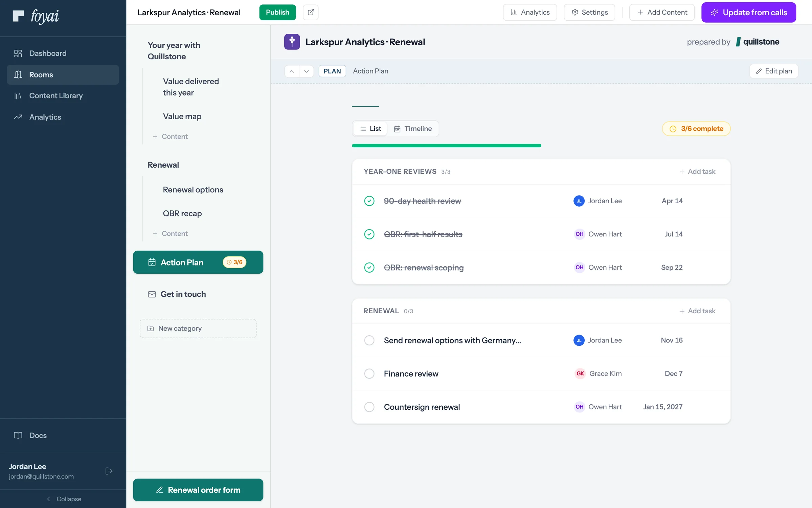Image resolution: width=812 pixels, height=508 pixels.
Task: Add Content under Your year with Quillstone
Action: [x=170, y=136]
